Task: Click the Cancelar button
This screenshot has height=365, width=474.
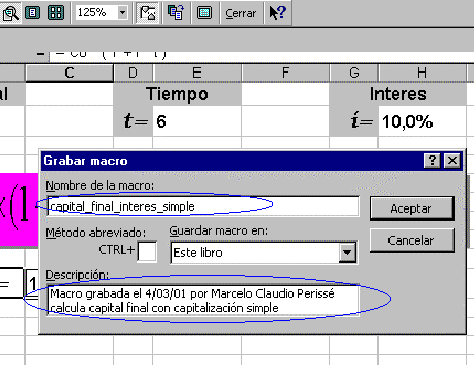Action: (x=412, y=240)
